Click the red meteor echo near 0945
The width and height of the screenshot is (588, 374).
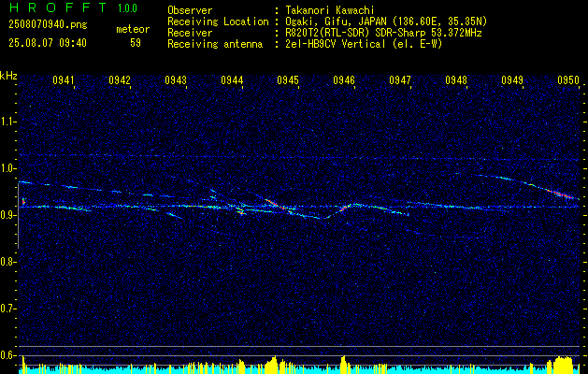[x=275, y=204]
